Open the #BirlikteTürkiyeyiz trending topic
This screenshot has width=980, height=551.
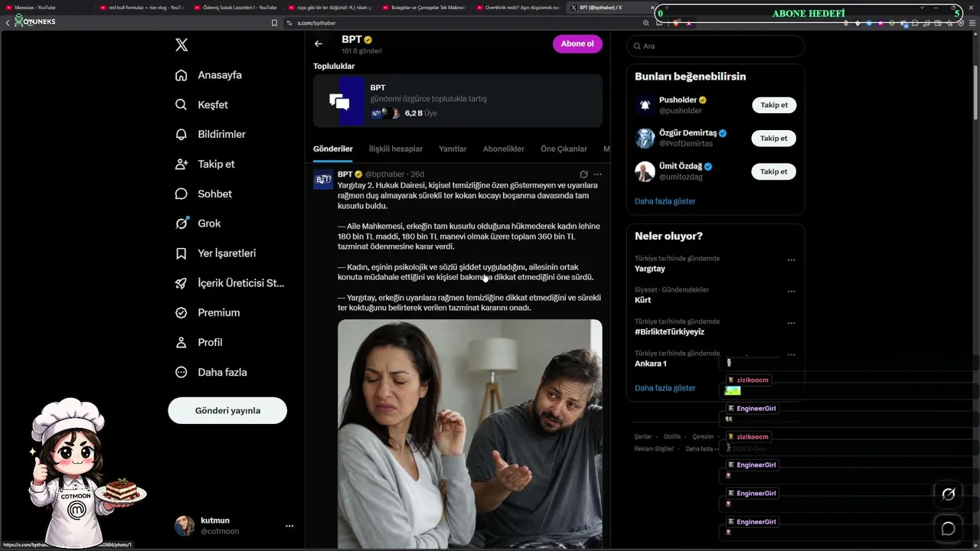(x=669, y=332)
